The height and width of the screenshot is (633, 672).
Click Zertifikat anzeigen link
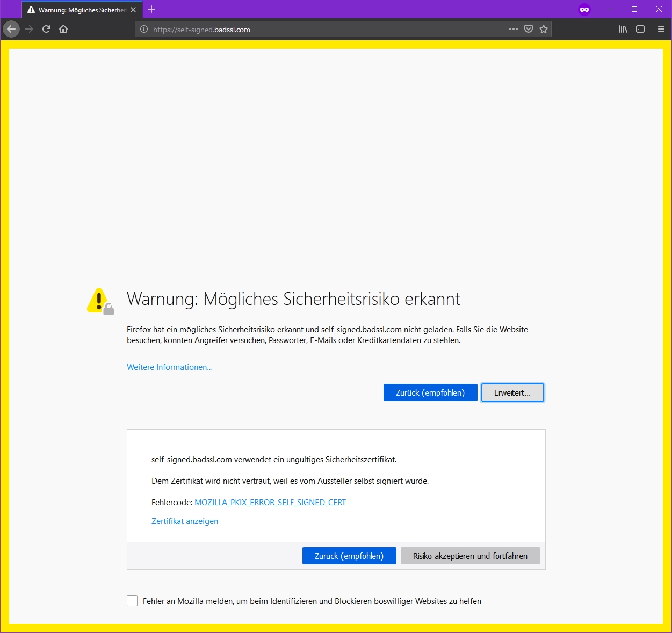tap(185, 521)
